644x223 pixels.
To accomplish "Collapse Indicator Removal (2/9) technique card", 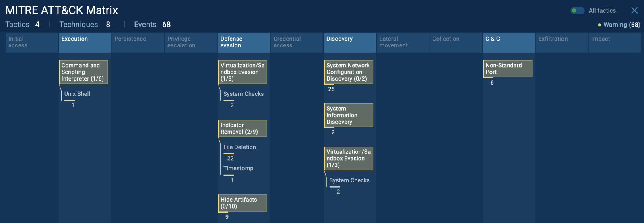I will pos(242,128).
